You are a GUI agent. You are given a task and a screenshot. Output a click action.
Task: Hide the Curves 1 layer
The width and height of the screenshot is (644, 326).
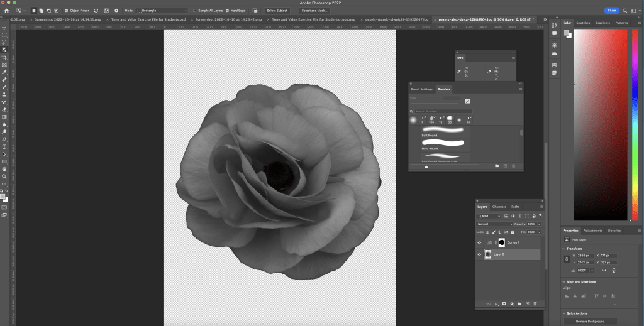coord(480,242)
